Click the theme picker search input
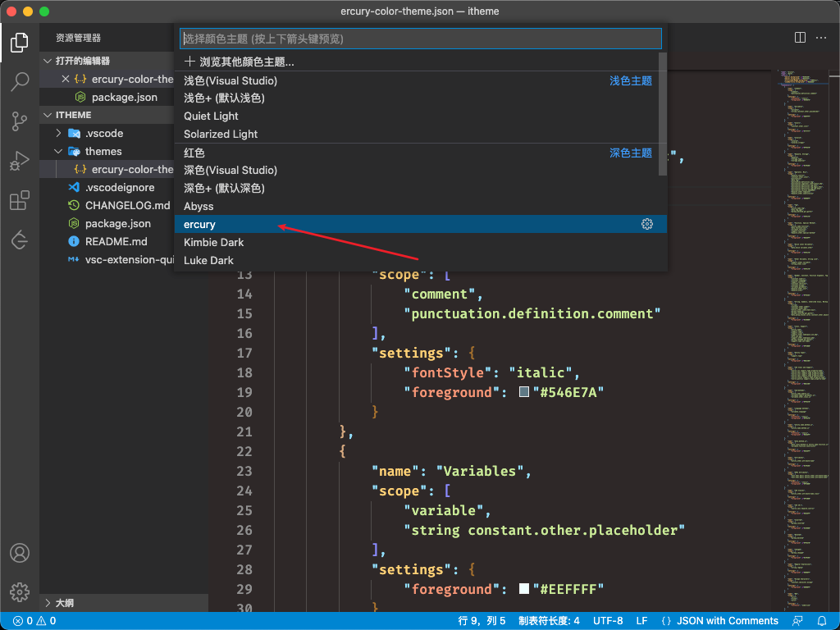Screen dimensions: 840x630 421,39
